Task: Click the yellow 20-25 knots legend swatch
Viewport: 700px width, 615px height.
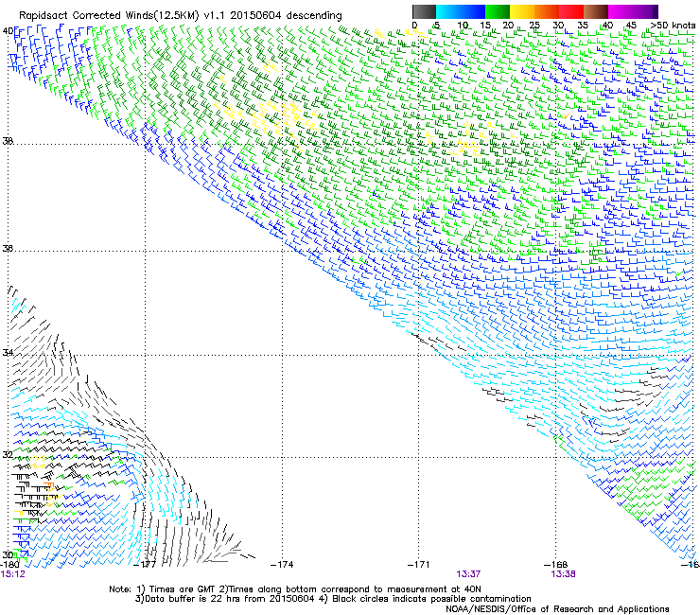Action: point(522,11)
